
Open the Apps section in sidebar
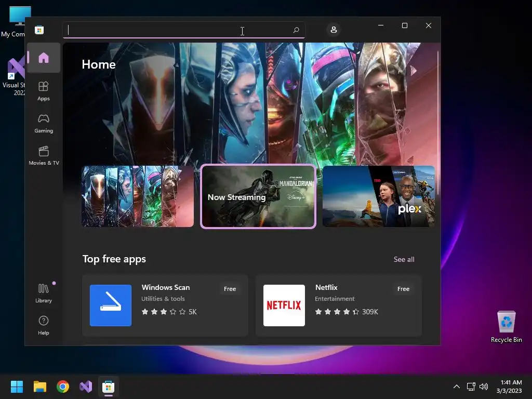pyautogui.click(x=44, y=91)
